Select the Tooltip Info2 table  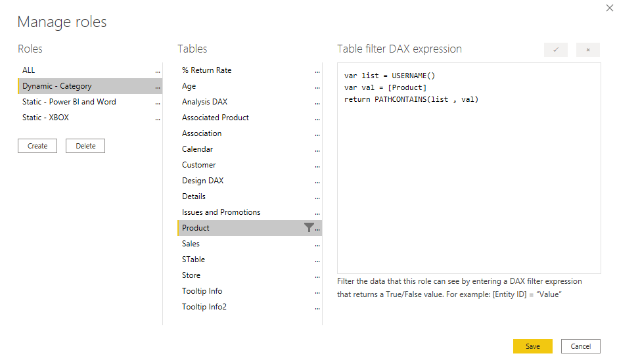[250, 306]
